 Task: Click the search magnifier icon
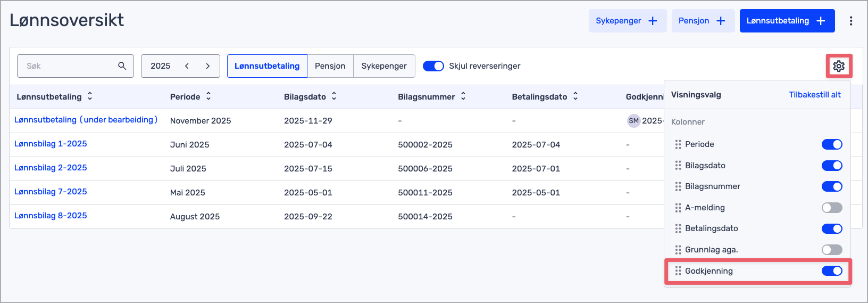point(122,66)
